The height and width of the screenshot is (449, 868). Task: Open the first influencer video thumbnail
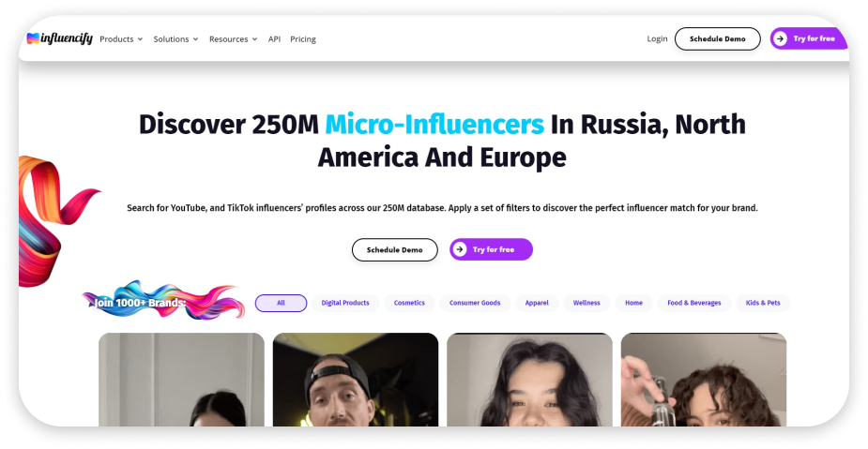click(181, 380)
